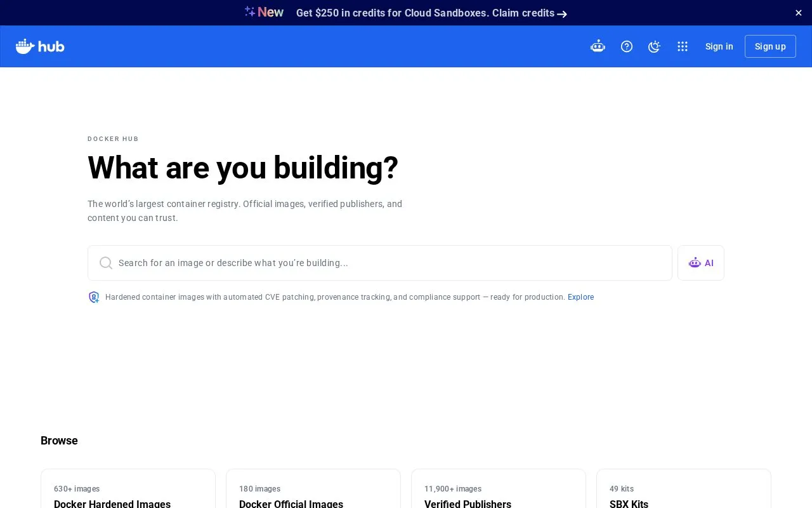Screen dimensions: 812x508
Task: Focus the image search input field
Action: coord(380,263)
